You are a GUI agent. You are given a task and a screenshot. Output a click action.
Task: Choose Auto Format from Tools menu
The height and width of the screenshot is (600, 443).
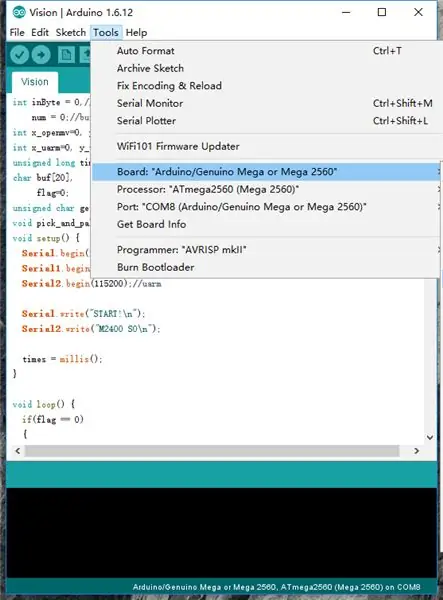(267, 51)
